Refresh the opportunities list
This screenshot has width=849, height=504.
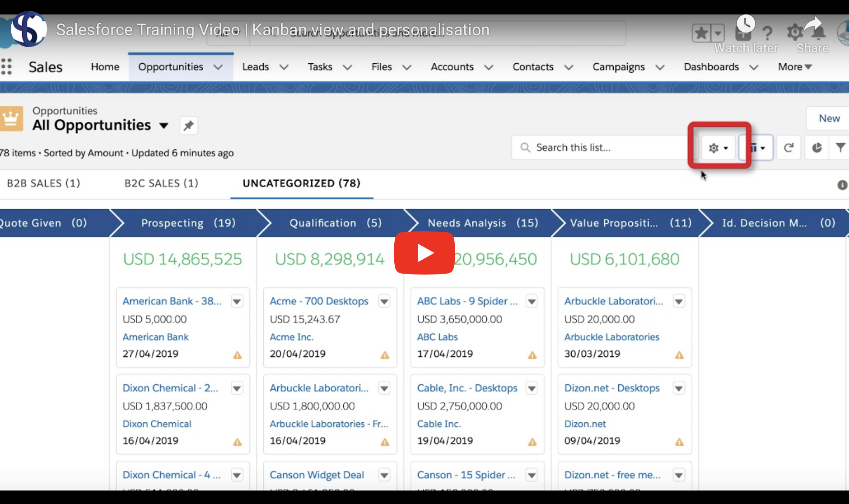(789, 148)
